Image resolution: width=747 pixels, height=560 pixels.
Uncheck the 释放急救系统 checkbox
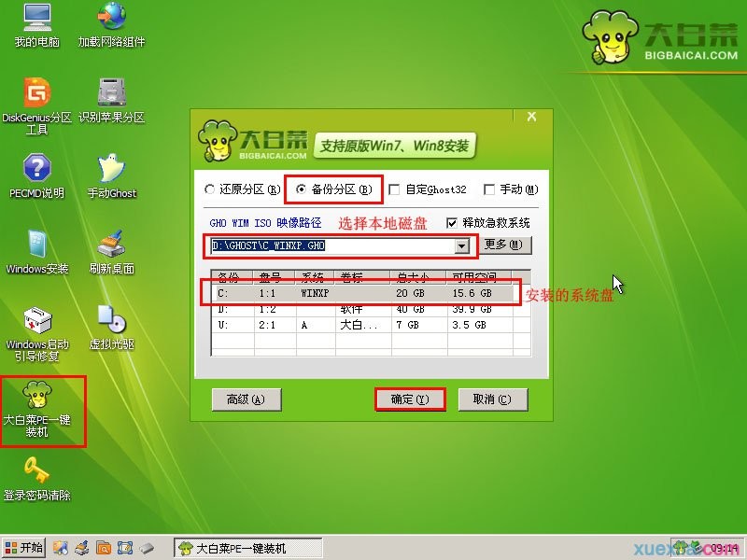click(451, 223)
